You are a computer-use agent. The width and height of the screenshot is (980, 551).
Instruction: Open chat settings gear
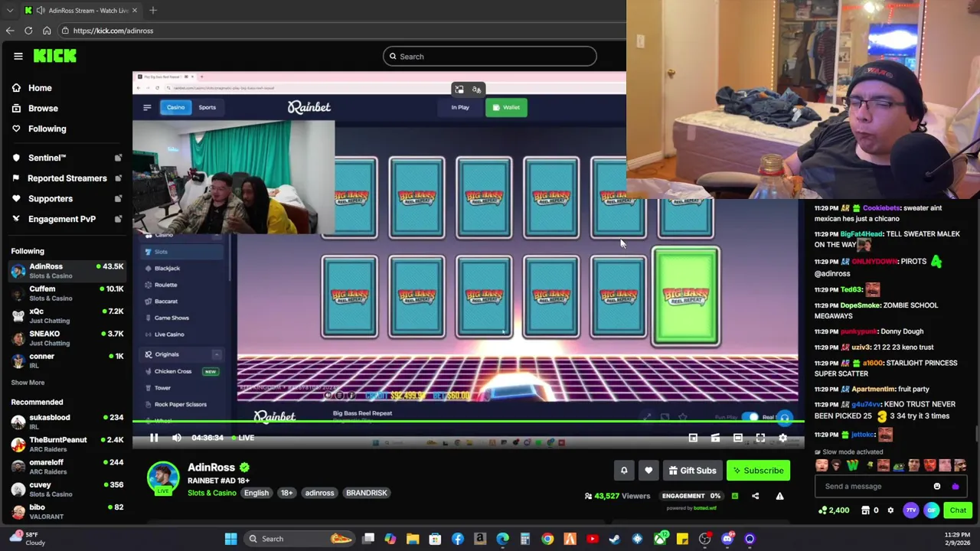pyautogui.click(x=890, y=510)
